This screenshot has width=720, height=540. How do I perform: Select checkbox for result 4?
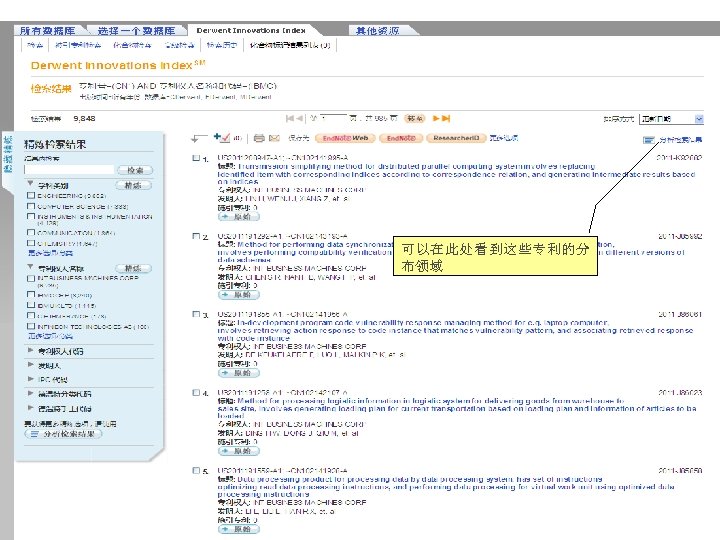pyautogui.click(x=196, y=392)
